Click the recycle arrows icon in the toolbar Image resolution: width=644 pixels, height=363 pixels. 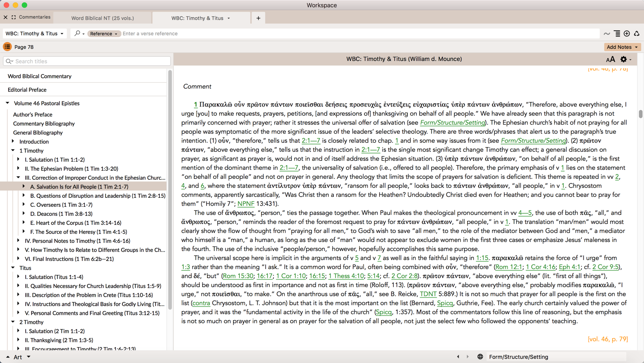click(637, 33)
